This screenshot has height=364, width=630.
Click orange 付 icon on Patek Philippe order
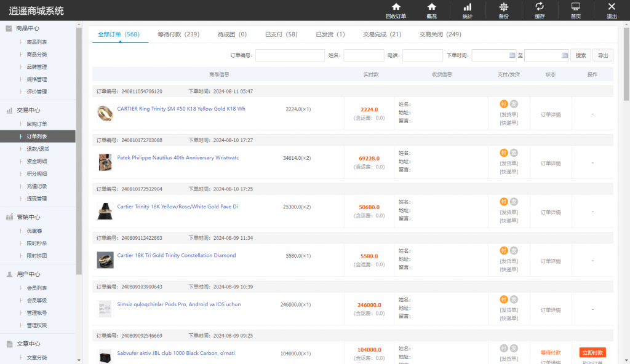click(x=504, y=153)
